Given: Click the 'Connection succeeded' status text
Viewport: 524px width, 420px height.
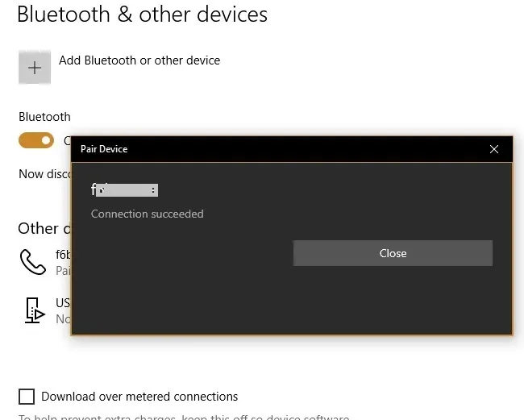Looking at the screenshot, I should (x=147, y=214).
